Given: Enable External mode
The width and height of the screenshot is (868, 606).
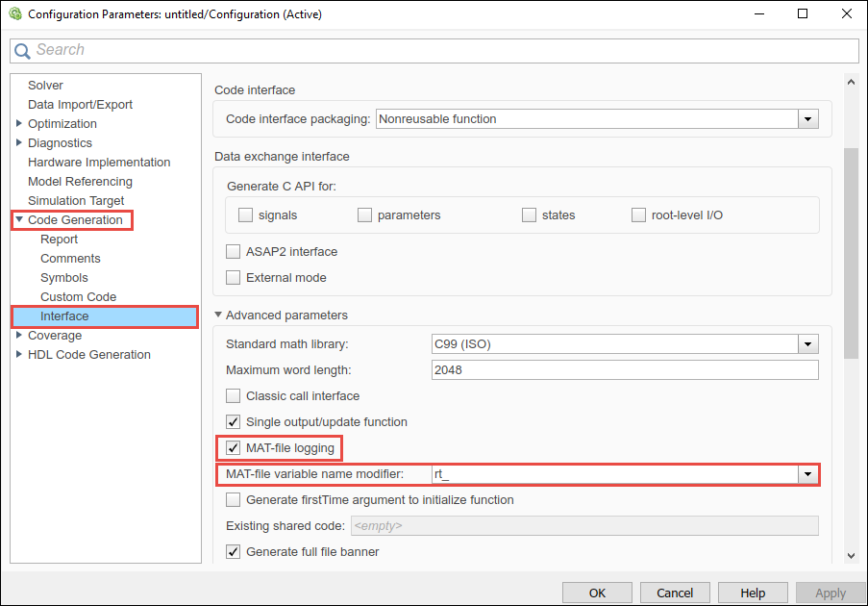Looking at the screenshot, I should (232, 277).
